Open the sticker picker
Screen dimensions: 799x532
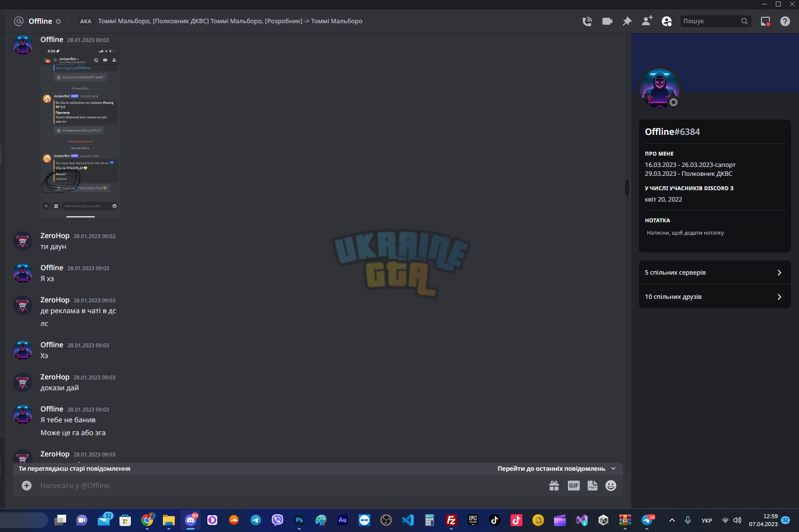pyautogui.click(x=593, y=486)
